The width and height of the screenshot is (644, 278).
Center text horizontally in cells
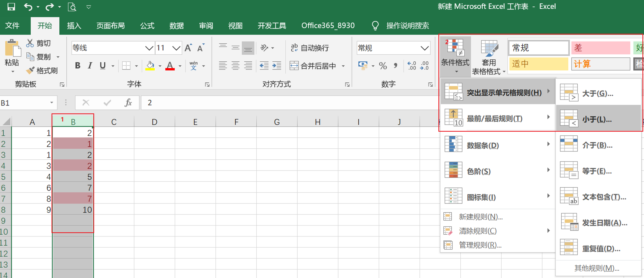coord(235,66)
